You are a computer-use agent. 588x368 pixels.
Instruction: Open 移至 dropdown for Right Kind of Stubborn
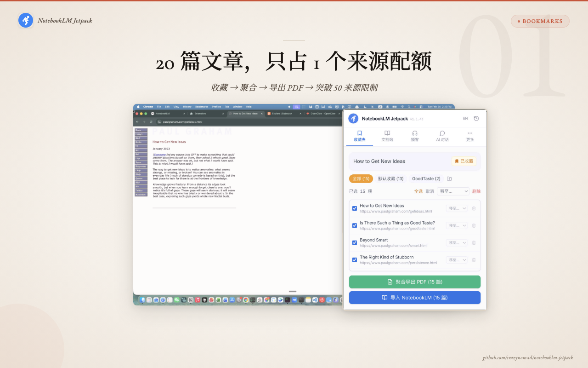point(457,260)
